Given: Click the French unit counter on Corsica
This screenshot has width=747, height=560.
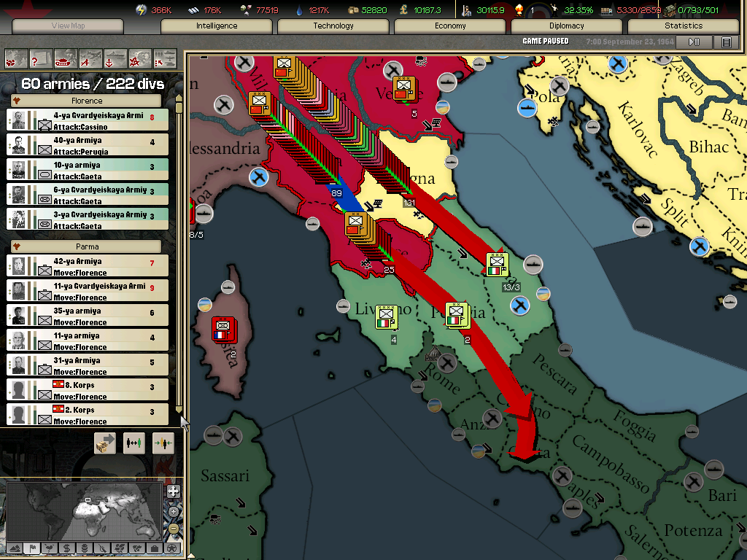Looking at the screenshot, I should tap(224, 329).
